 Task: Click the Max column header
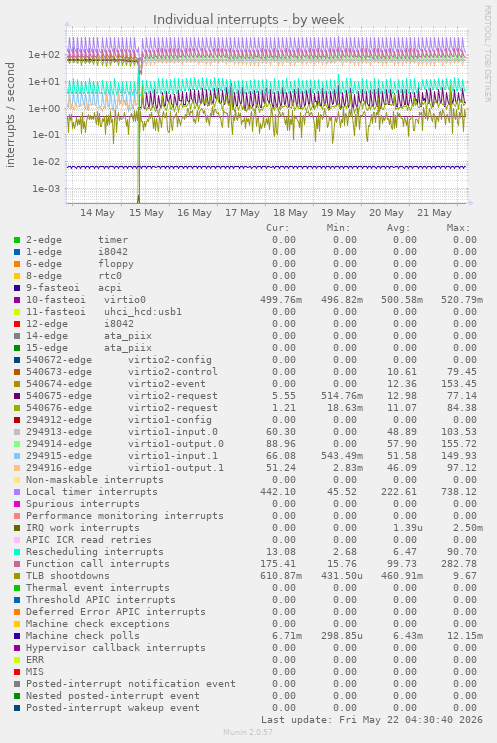click(458, 228)
